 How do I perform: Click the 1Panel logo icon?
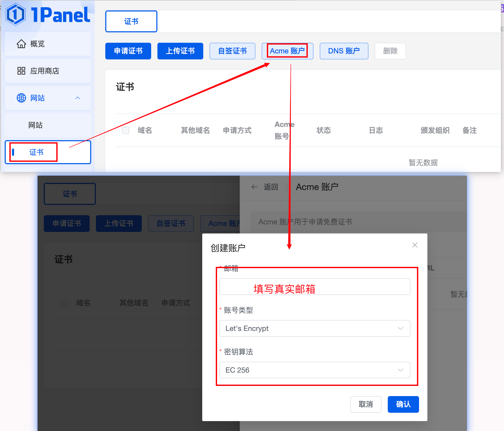click(x=16, y=14)
